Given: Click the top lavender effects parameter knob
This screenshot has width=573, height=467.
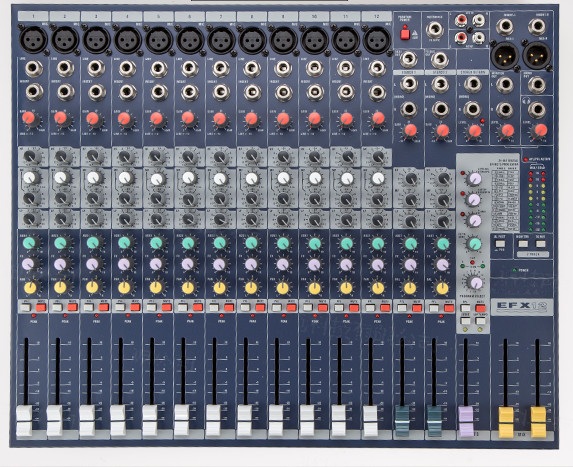Looking at the screenshot, I should pyautogui.click(x=475, y=179).
